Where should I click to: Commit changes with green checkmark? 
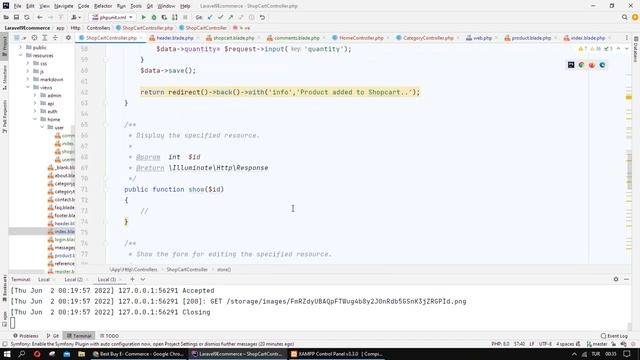(x=220, y=18)
